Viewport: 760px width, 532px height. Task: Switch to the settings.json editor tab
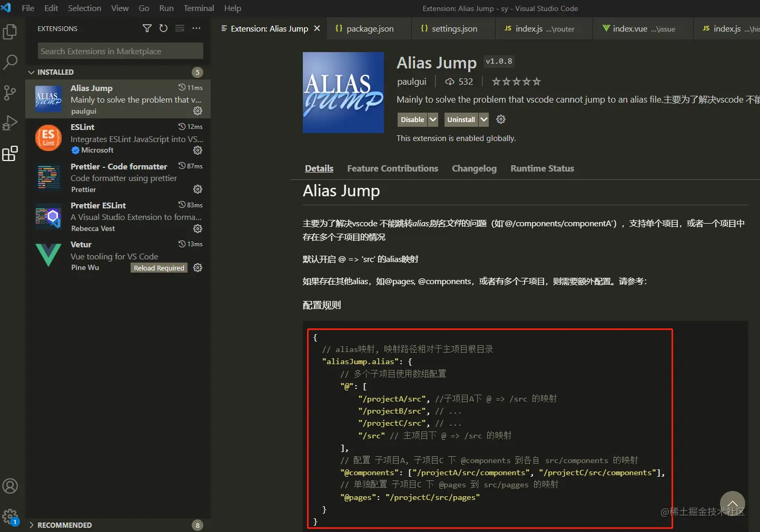click(453, 28)
